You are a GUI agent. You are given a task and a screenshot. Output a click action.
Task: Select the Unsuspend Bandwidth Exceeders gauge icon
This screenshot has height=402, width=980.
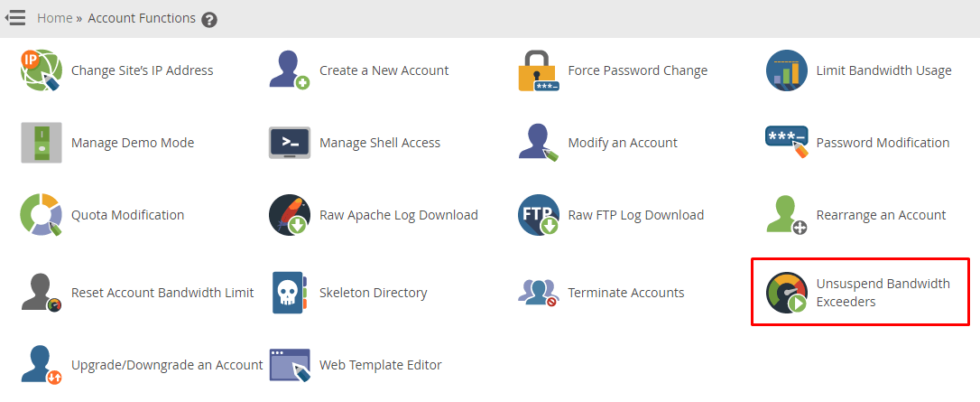tap(786, 293)
